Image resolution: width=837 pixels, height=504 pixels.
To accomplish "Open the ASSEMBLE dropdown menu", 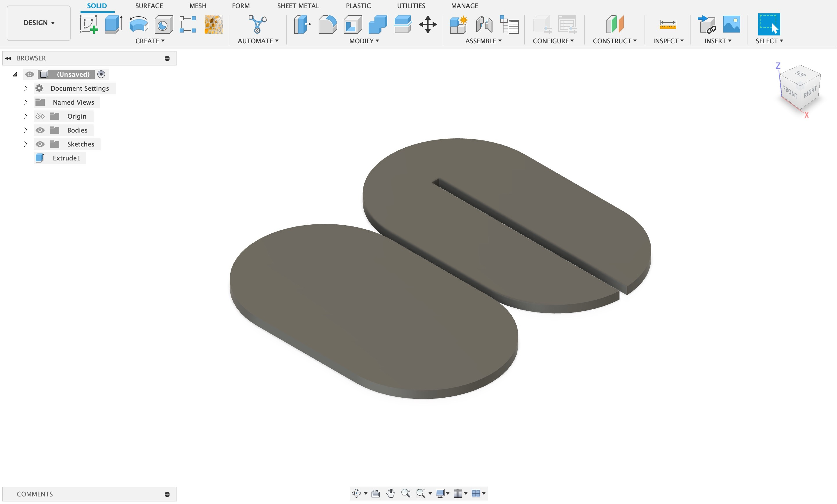I will 483,41.
